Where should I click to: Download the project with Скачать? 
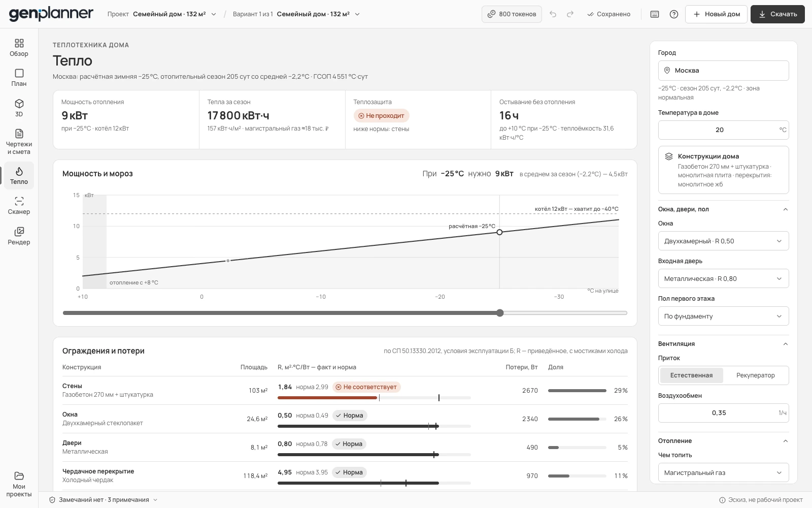tap(777, 14)
